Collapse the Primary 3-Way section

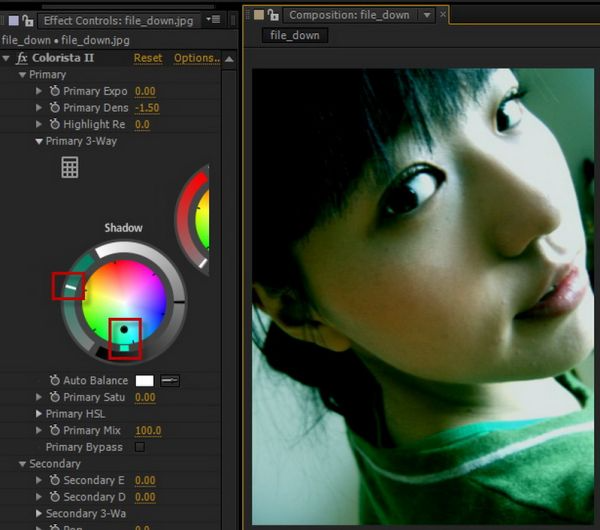(x=40, y=142)
